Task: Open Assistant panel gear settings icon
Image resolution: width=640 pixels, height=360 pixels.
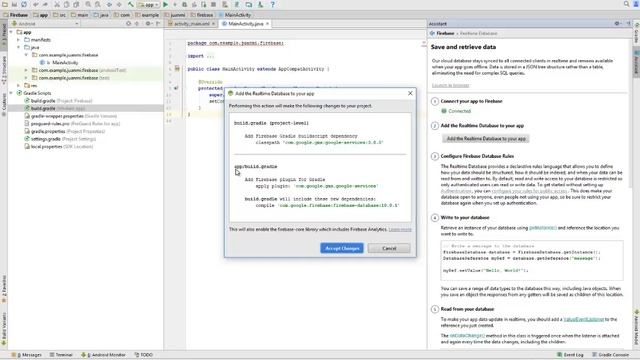Action: click(x=617, y=24)
